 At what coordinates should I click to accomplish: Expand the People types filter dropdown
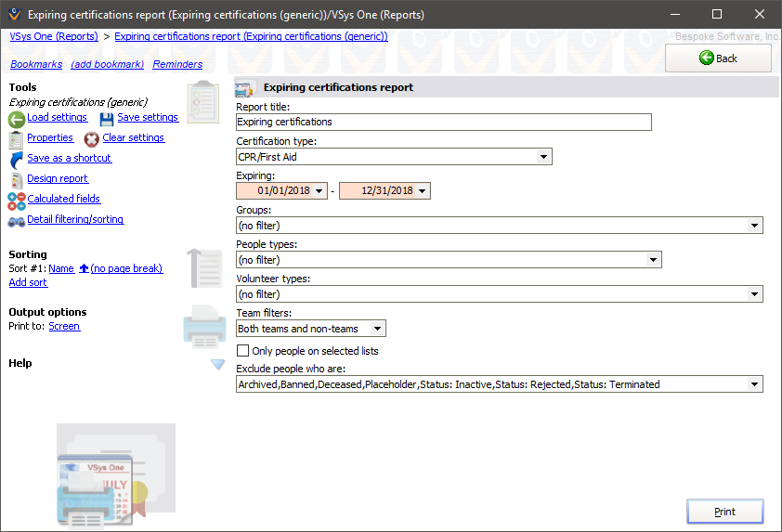[x=653, y=260]
